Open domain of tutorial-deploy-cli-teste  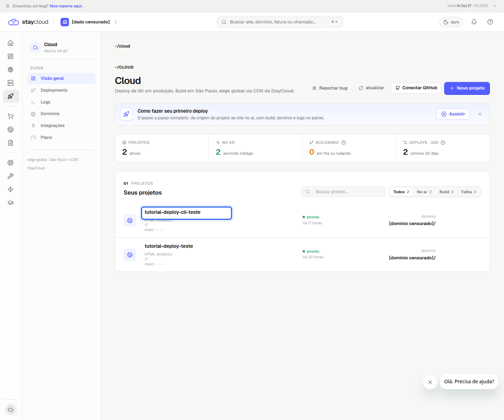[x=412, y=223]
